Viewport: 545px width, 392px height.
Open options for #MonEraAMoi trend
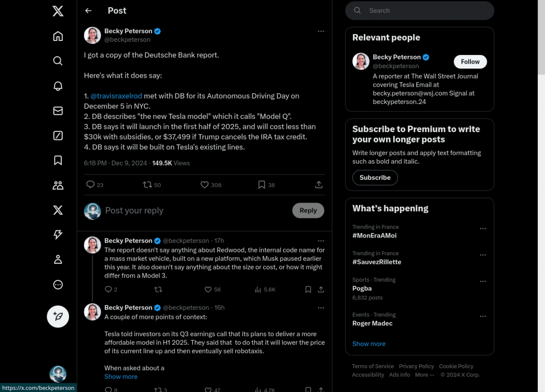click(483, 228)
